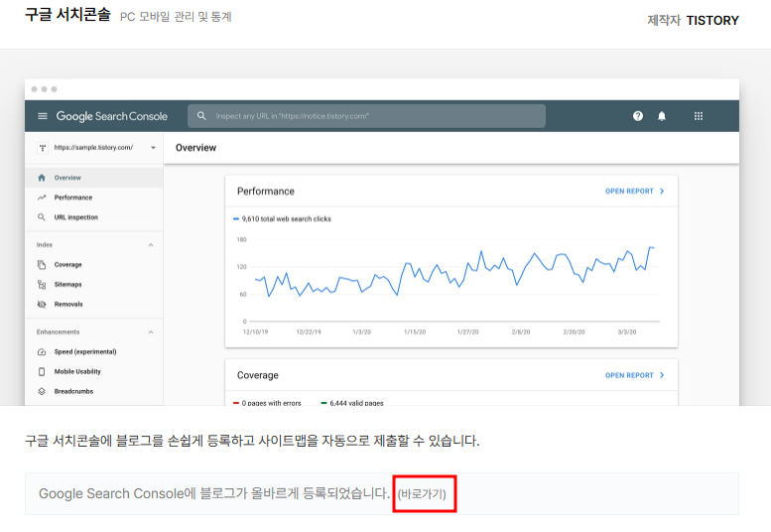This screenshot has width=771, height=532.
Task: Select Mobile Usability in the sidebar
Action: coord(94,371)
